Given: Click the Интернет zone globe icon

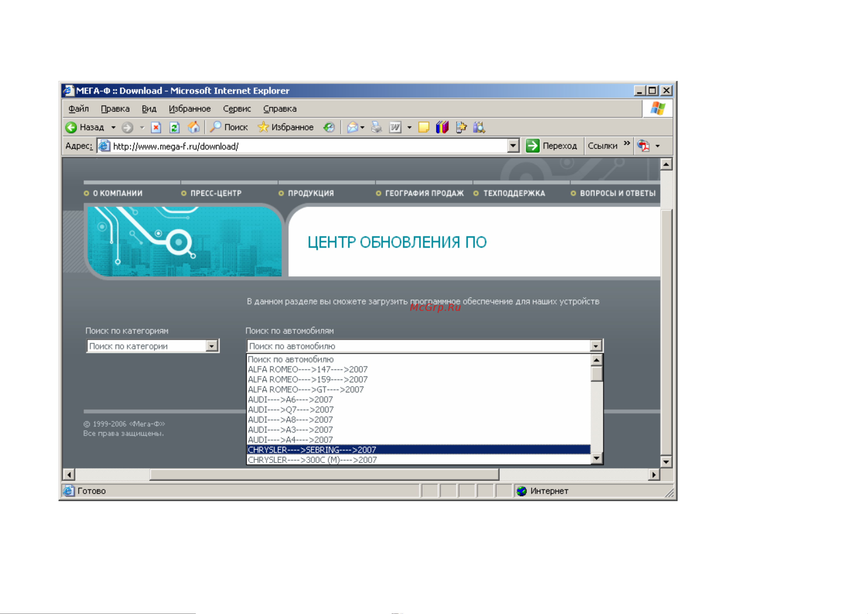Looking at the screenshot, I should (522, 491).
